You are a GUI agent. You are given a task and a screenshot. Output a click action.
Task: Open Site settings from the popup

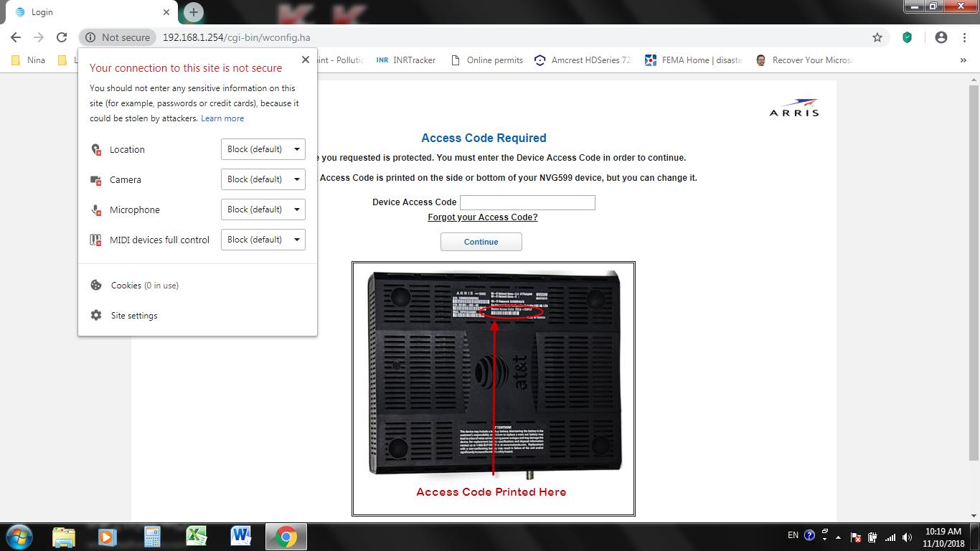point(133,316)
